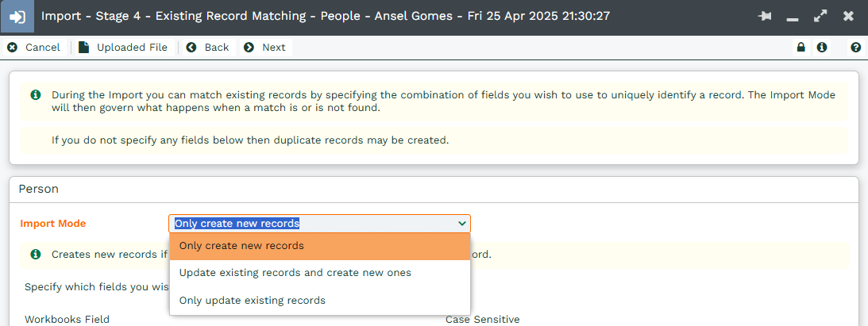Proceed with Next button

tap(265, 48)
